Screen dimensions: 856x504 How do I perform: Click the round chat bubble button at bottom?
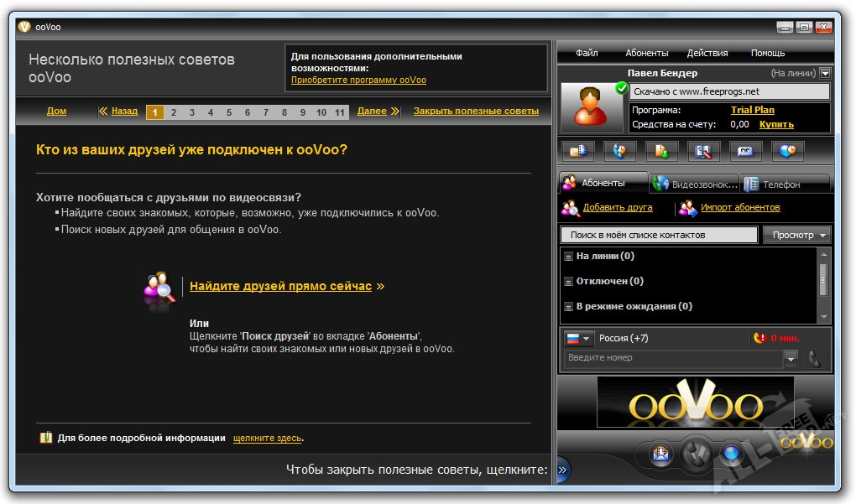[731, 455]
